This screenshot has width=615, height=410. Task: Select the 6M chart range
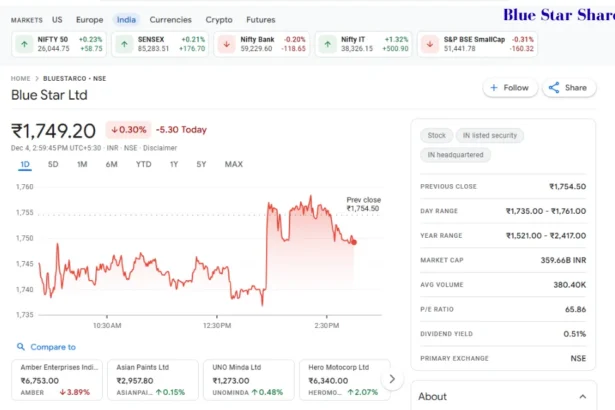[111, 164]
